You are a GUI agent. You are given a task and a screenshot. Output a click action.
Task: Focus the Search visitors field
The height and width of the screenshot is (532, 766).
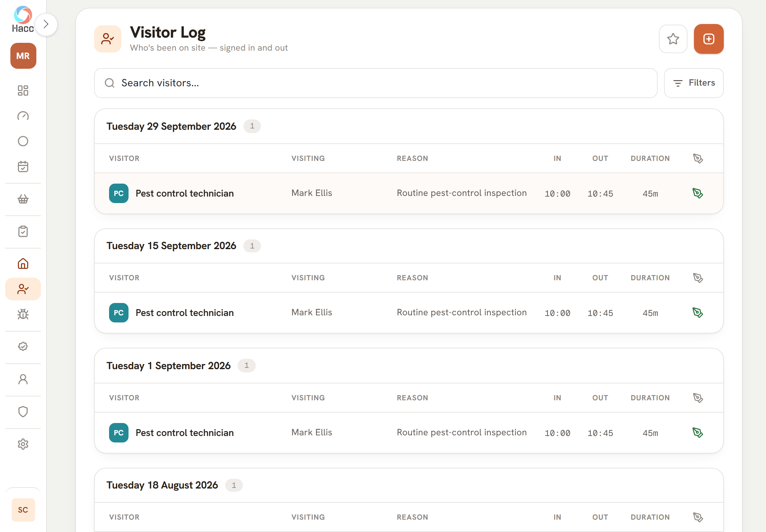pyautogui.click(x=376, y=83)
